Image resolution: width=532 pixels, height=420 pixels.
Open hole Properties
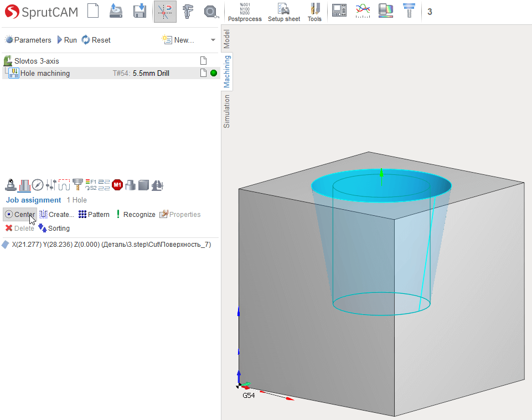click(180, 214)
